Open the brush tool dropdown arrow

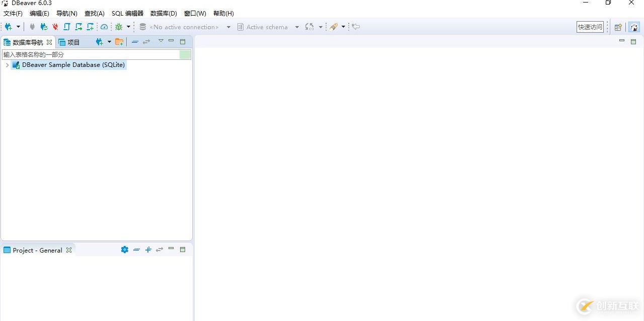(x=344, y=27)
